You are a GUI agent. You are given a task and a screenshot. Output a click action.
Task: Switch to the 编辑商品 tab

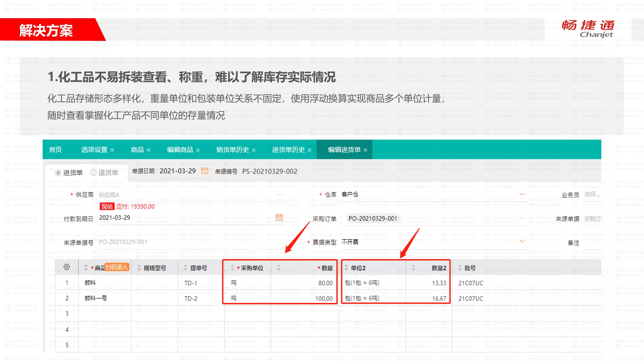pos(180,150)
